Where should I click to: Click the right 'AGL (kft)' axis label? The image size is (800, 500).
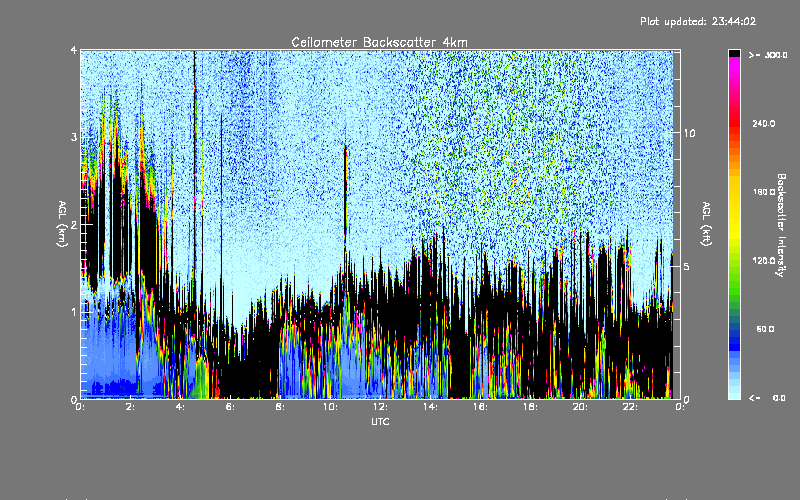coord(706,224)
